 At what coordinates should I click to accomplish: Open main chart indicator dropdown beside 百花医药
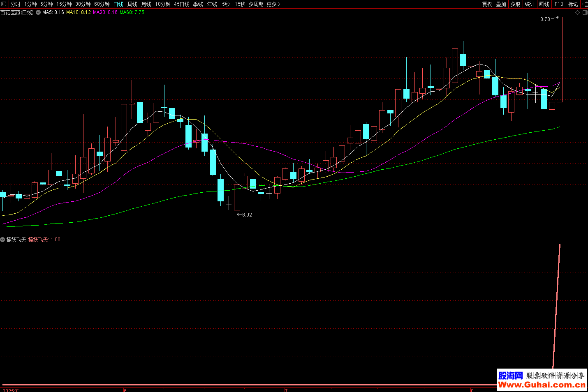38,12
